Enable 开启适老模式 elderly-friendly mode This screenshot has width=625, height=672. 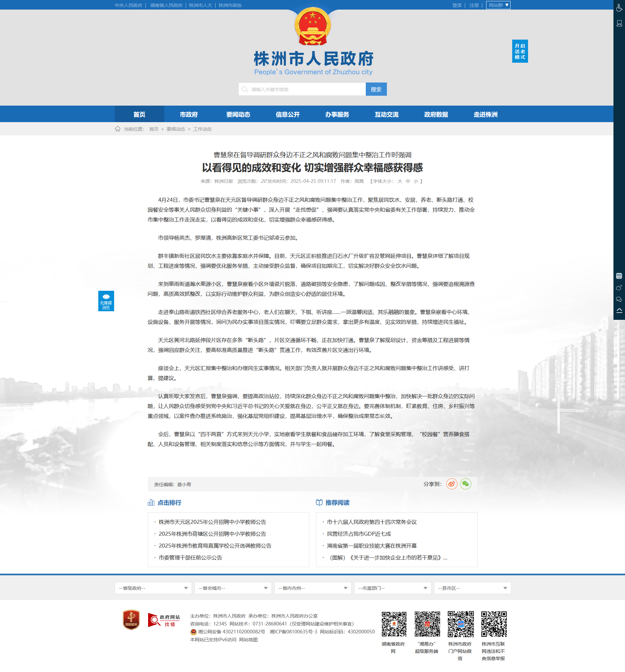[519, 51]
